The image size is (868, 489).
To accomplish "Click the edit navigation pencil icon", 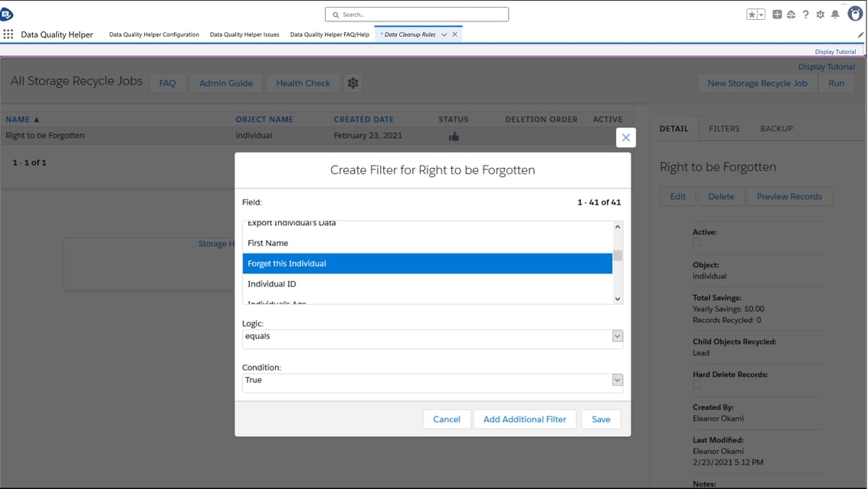I will (x=861, y=34).
